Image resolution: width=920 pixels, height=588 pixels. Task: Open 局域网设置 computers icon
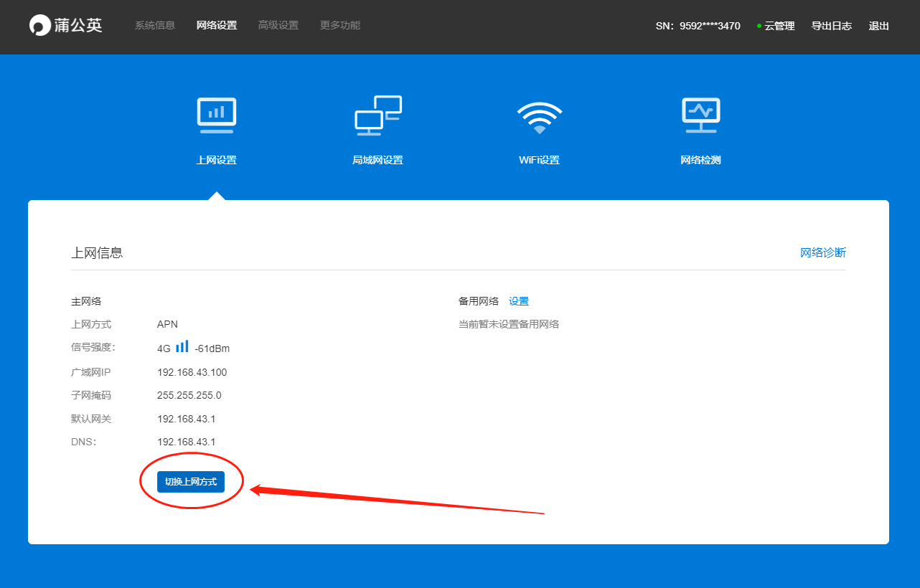378,115
